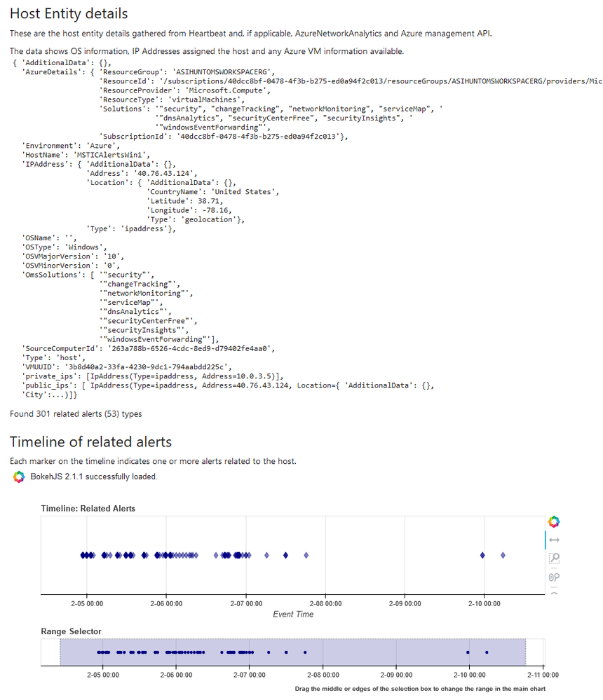
Task: Click the right edge of the range selection box
Action: click(525, 652)
